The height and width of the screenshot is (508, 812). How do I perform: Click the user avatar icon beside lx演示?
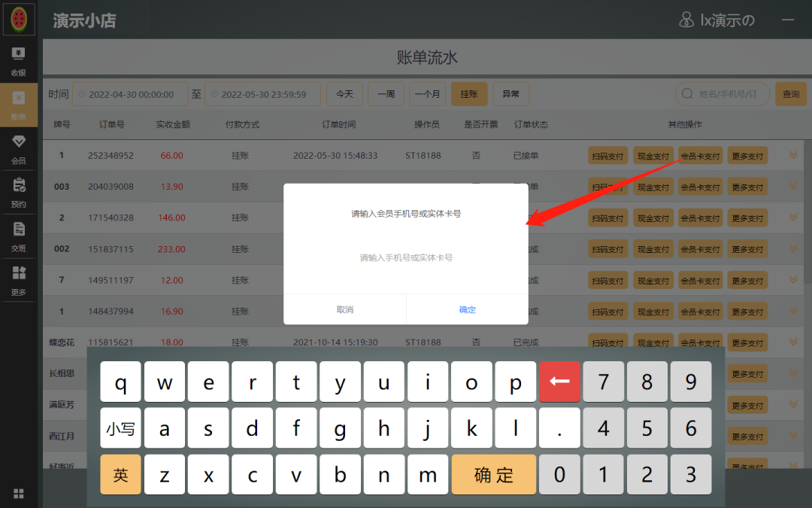tap(686, 20)
